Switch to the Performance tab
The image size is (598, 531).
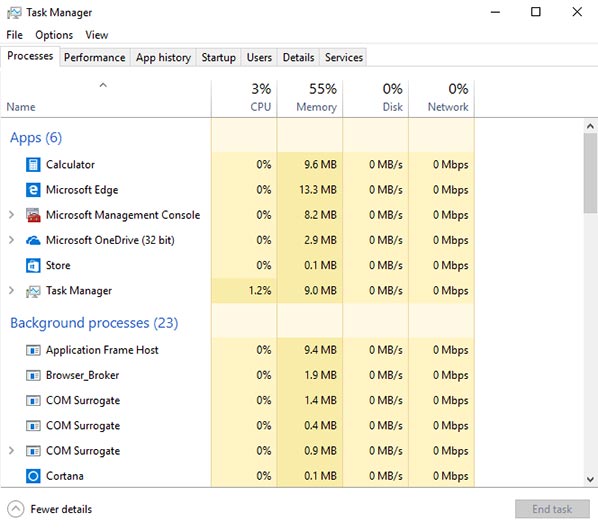click(95, 57)
